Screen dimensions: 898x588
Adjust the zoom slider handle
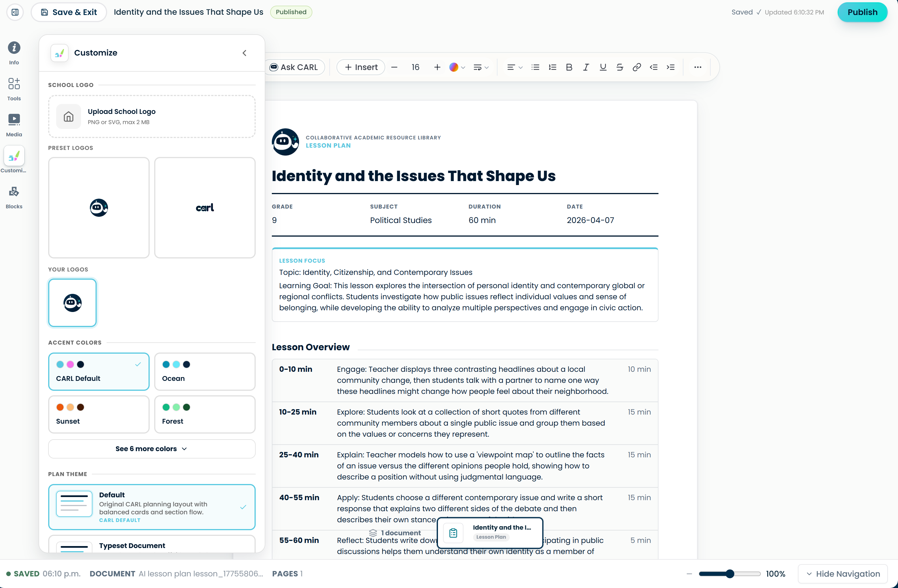[730, 574]
